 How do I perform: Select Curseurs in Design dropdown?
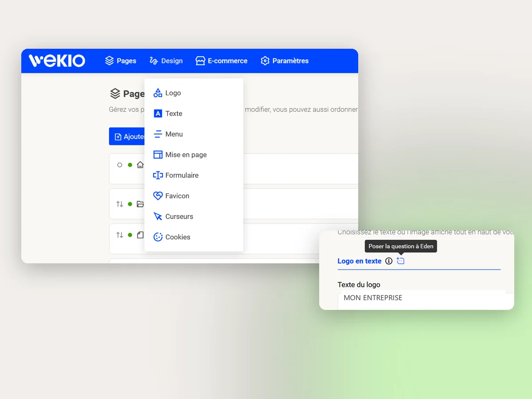194,216
